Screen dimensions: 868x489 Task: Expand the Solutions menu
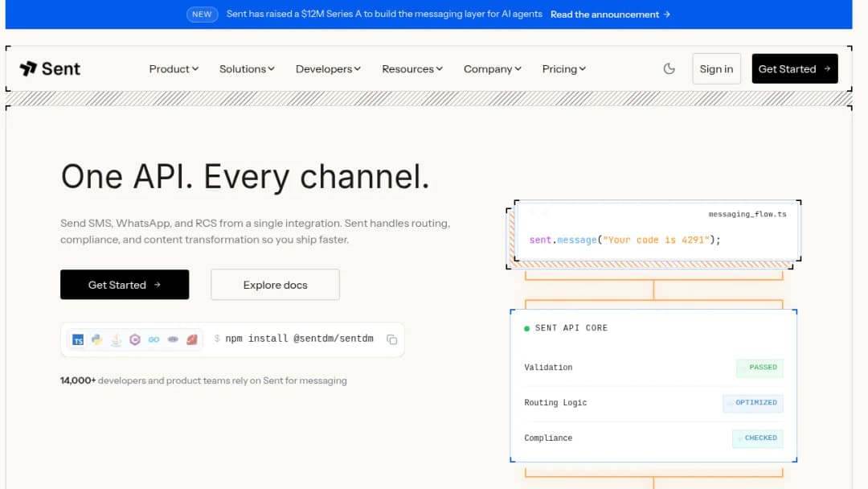pyautogui.click(x=247, y=68)
